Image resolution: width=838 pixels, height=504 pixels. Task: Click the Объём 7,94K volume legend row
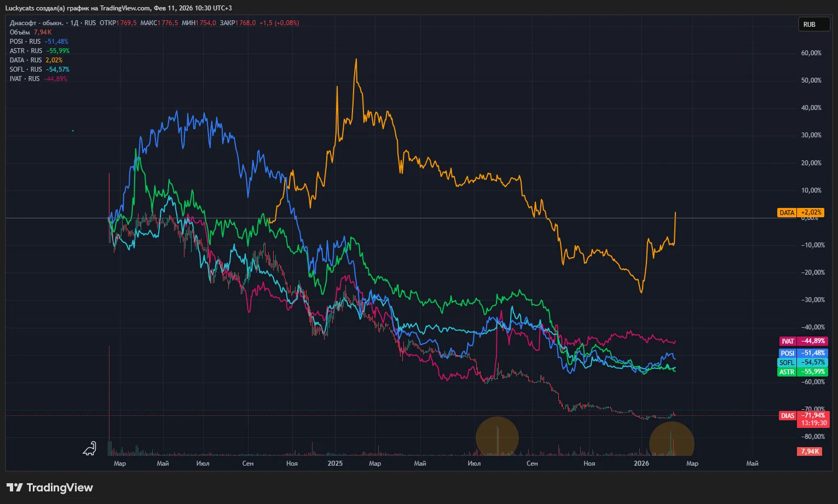[x=31, y=32]
